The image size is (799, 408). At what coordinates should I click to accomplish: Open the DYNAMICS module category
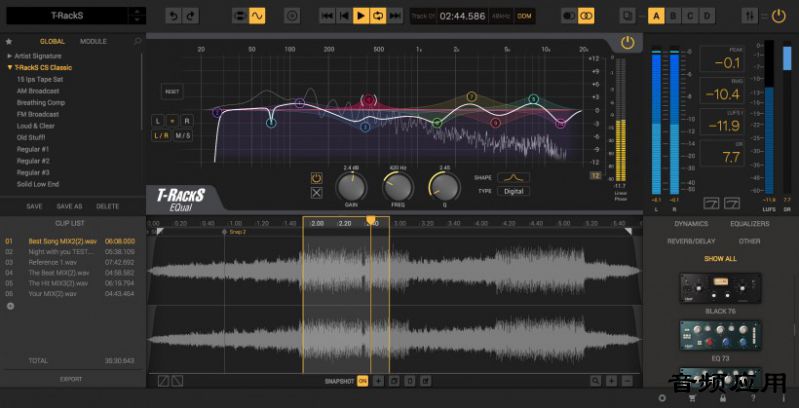691,224
